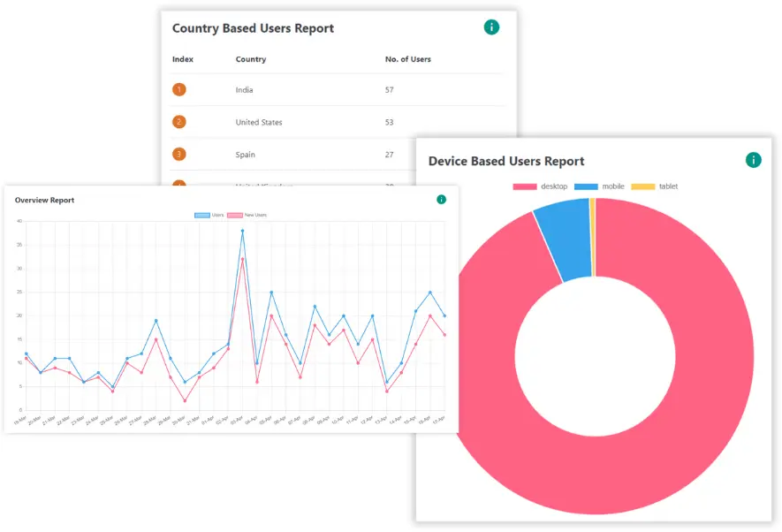Toggle the New Users legend in Overview Report

[x=247, y=215]
